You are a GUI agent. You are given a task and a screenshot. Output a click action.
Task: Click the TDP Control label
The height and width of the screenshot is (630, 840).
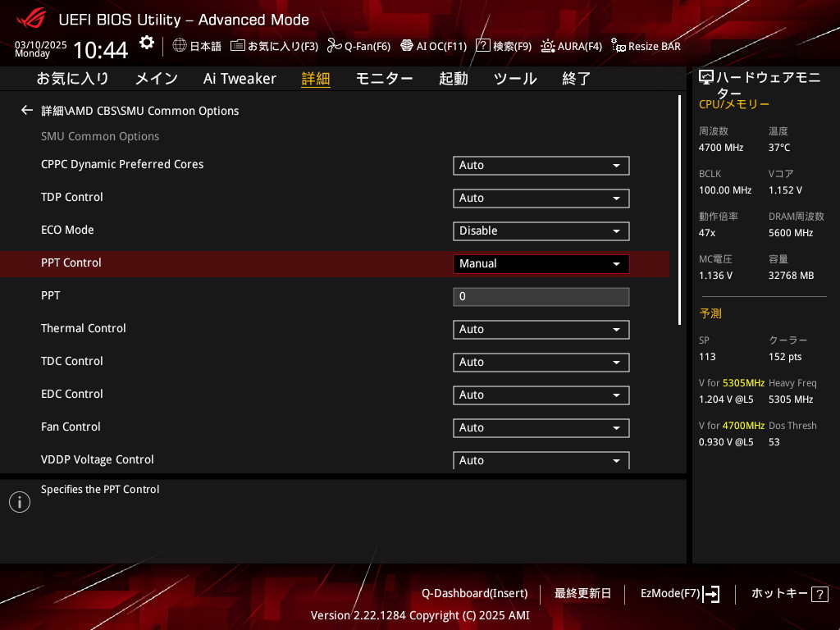[72, 197]
